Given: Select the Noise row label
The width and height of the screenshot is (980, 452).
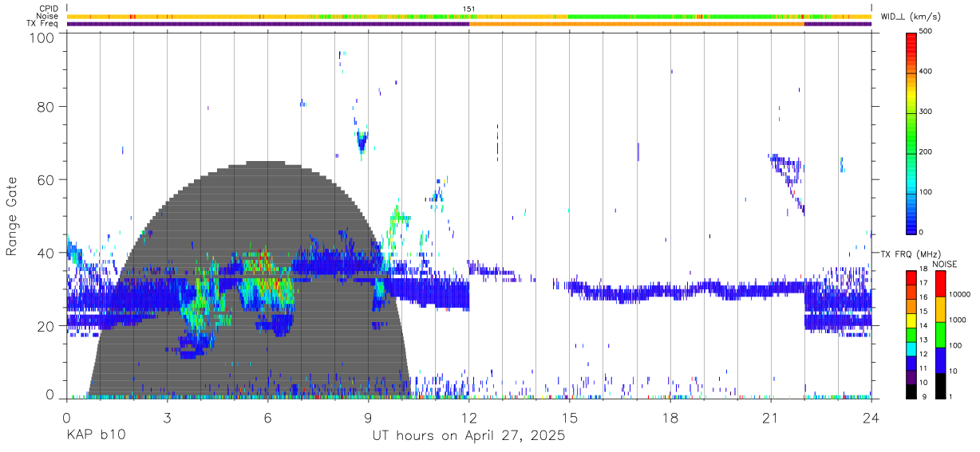Looking at the screenshot, I should coord(48,16).
